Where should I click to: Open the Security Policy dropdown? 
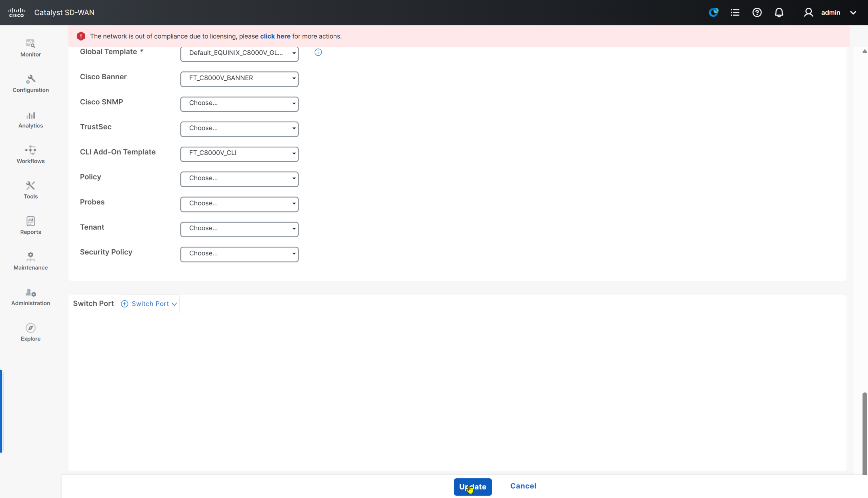pos(239,254)
